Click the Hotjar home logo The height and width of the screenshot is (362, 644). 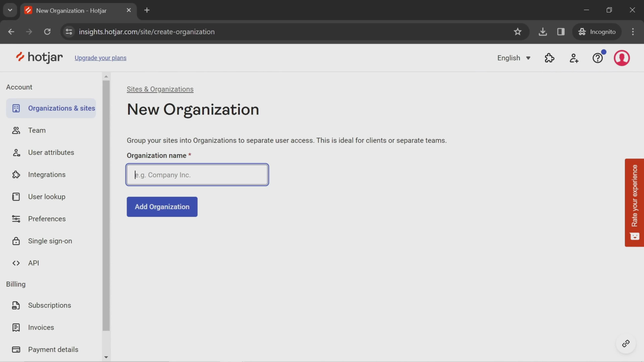tap(39, 57)
